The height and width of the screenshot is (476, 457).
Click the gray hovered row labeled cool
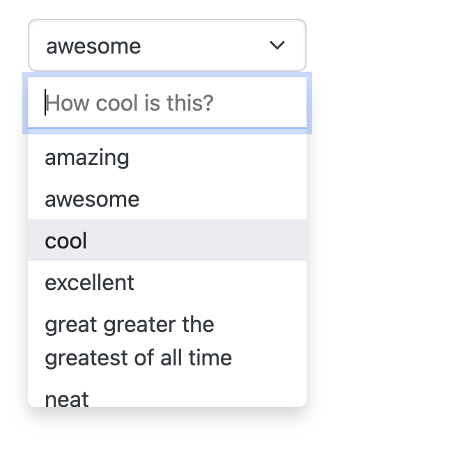coord(166,240)
